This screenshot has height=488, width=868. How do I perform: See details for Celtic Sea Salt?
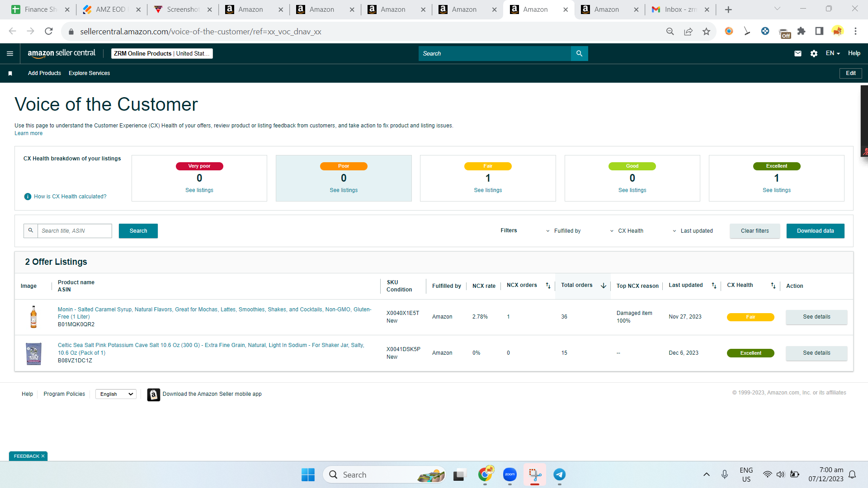coord(816,353)
